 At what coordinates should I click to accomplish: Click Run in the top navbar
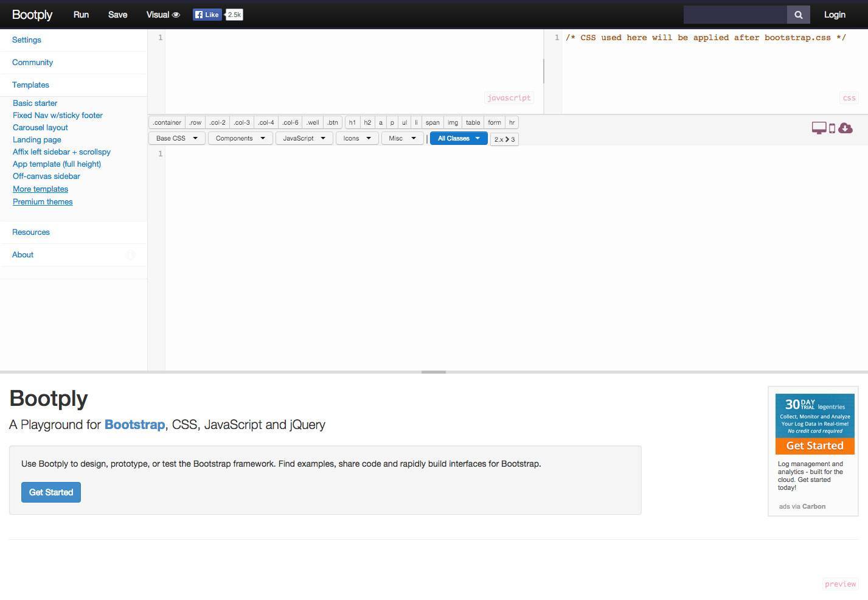[x=81, y=15]
